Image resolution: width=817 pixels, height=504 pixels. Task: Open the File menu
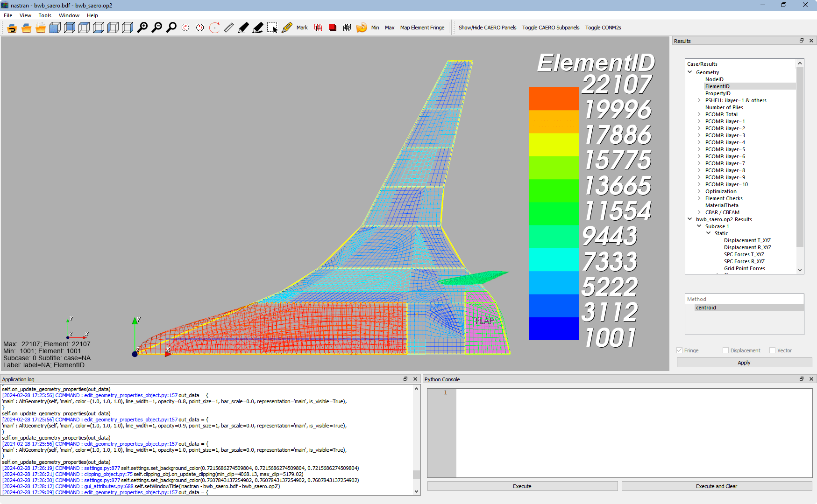click(x=8, y=15)
